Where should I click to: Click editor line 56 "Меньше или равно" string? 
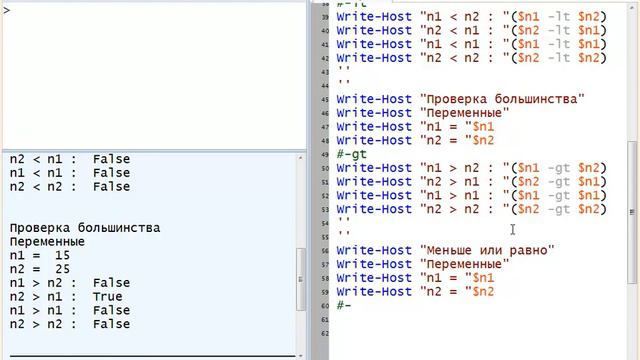click(x=487, y=250)
